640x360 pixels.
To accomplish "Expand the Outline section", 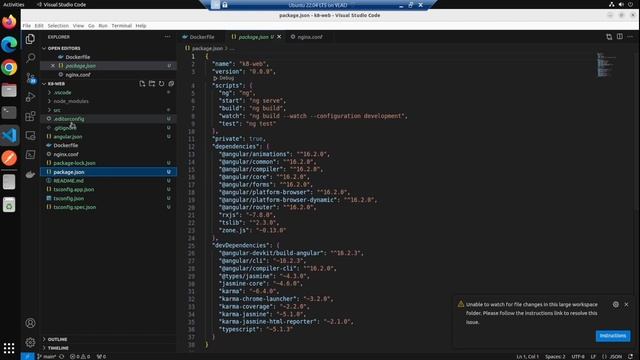I will point(58,339).
